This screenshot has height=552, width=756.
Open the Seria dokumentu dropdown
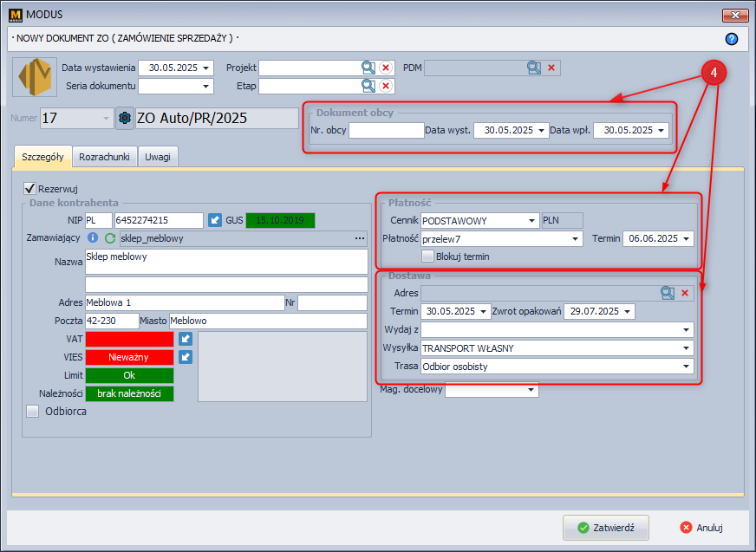click(206, 86)
